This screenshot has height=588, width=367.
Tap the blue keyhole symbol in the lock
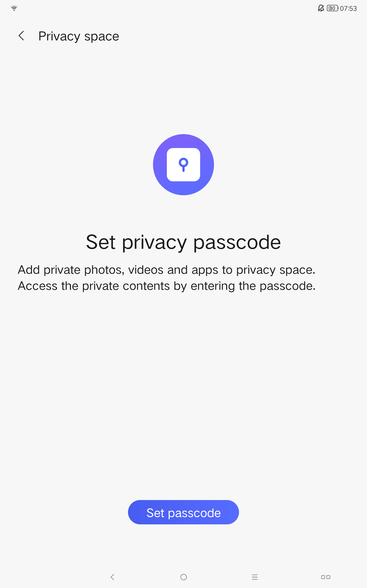point(183,165)
